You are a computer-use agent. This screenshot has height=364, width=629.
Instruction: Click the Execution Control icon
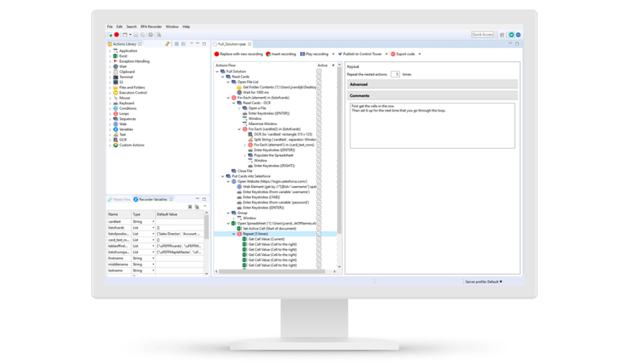pyautogui.click(x=115, y=92)
